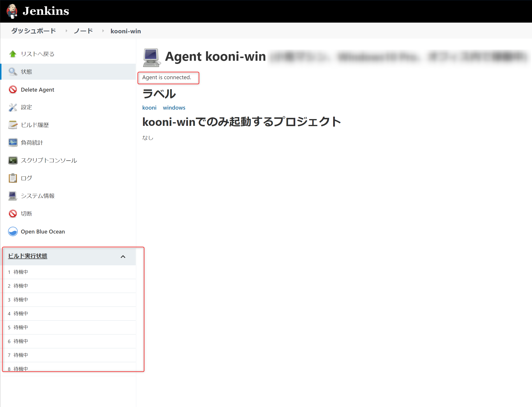Click the 負荷統計 monitor graph icon
This screenshot has height=407, width=532.
(x=13, y=143)
